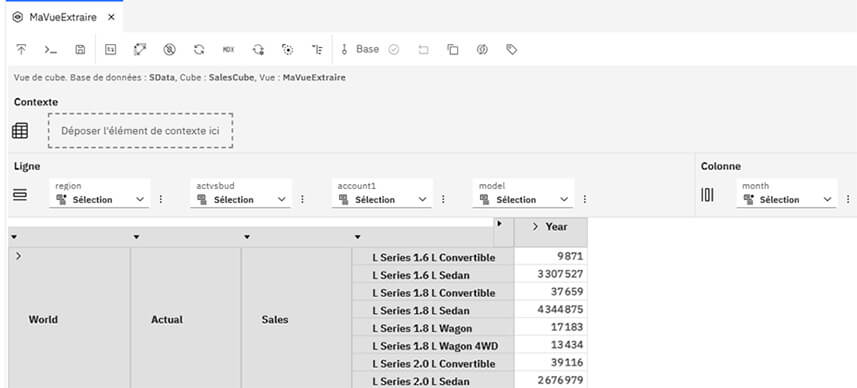Click the undo/rollback toolbar icon

pyautogui.click(x=424, y=50)
